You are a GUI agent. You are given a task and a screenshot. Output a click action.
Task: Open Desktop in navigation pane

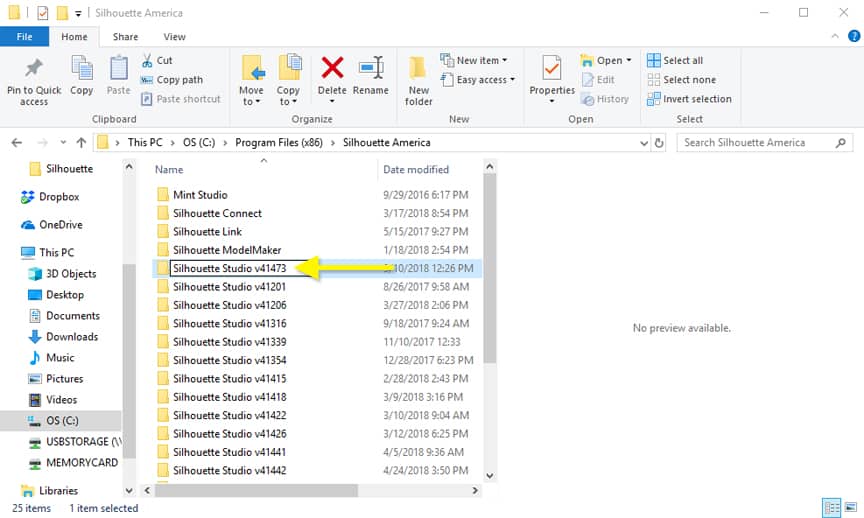[x=64, y=295]
